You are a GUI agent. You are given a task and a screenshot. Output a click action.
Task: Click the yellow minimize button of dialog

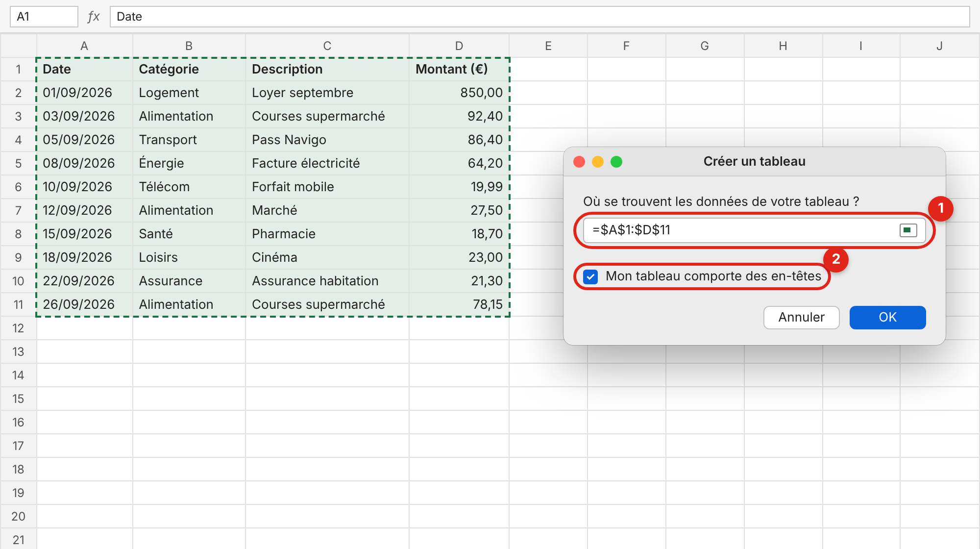598,162
